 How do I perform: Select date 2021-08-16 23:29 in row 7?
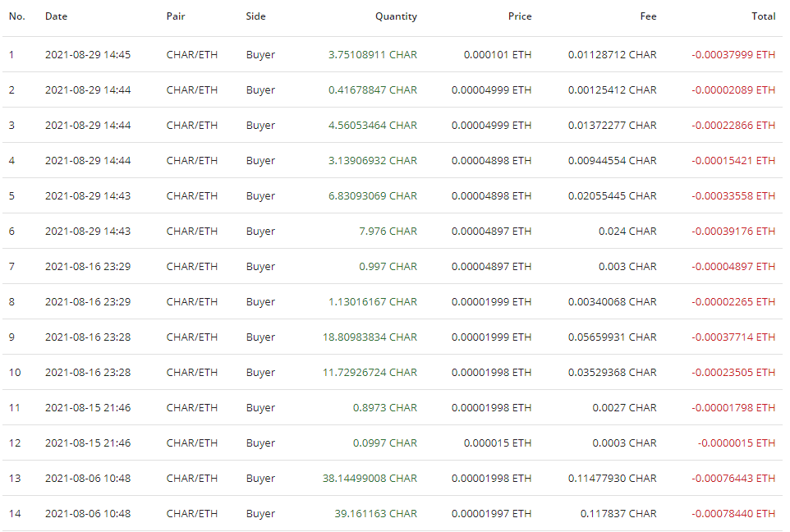coord(88,266)
